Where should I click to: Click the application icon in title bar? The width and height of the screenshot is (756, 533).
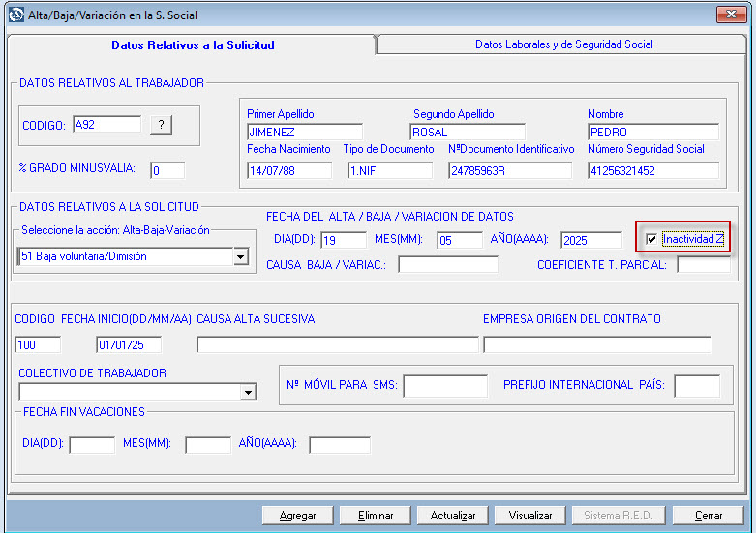tap(15, 15)
